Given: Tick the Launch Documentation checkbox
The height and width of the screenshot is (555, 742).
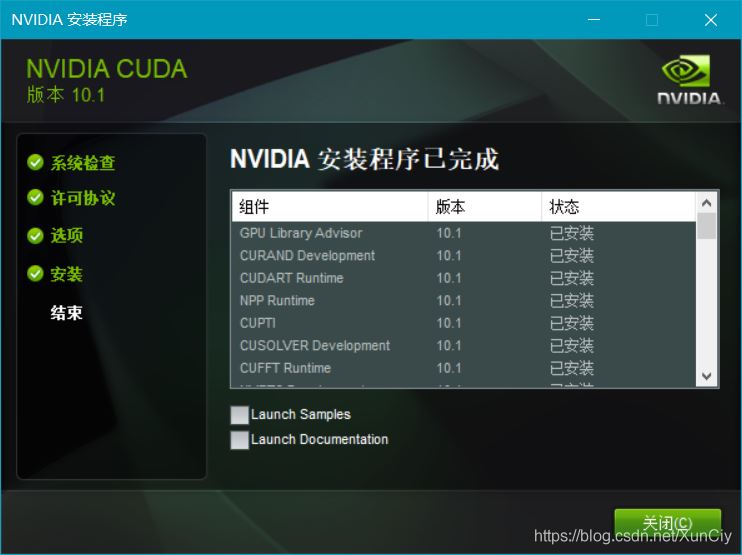Looking at the screenshot, I should click(x=239, y=440).
